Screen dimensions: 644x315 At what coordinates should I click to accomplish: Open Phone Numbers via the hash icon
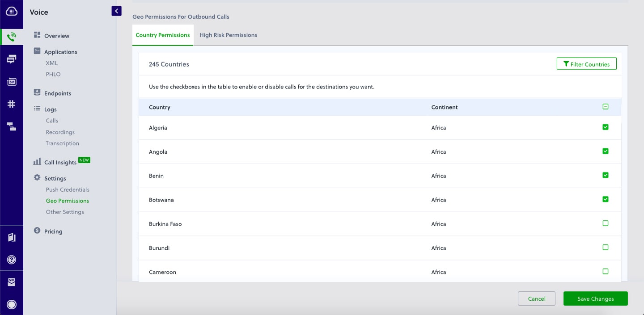11,104
